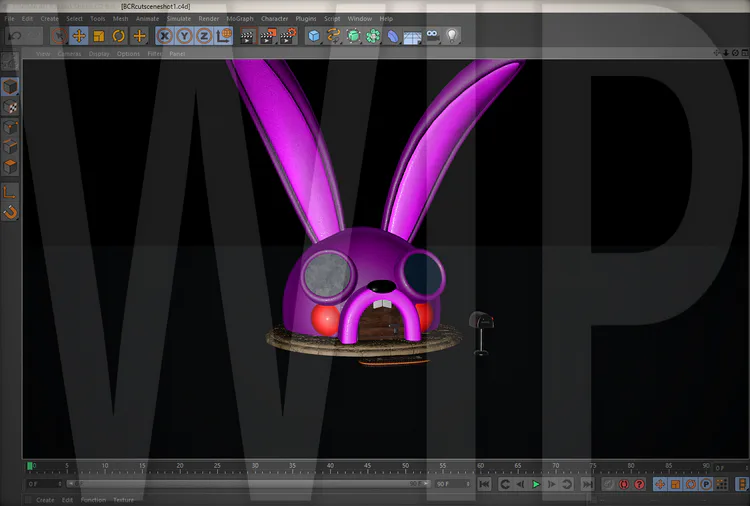Toggle the X axis lock
The width and height of the screenshot is (750, 506).
(x=165, y=36)
